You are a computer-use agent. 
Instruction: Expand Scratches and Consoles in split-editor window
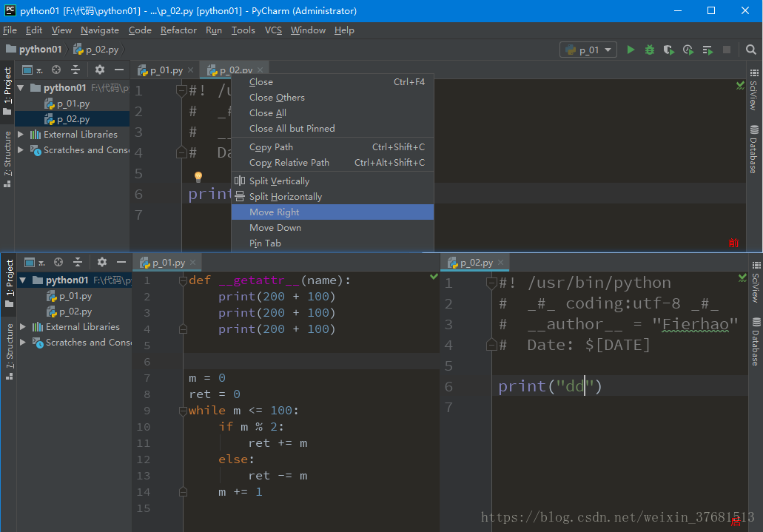pyautogui.click(x=23, y=342)
